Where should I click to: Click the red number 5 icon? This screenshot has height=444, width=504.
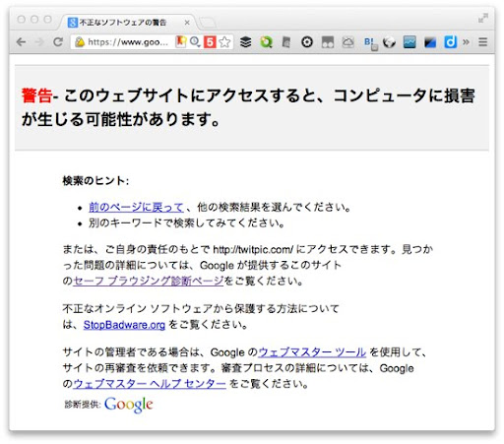(x=210, y=42)
